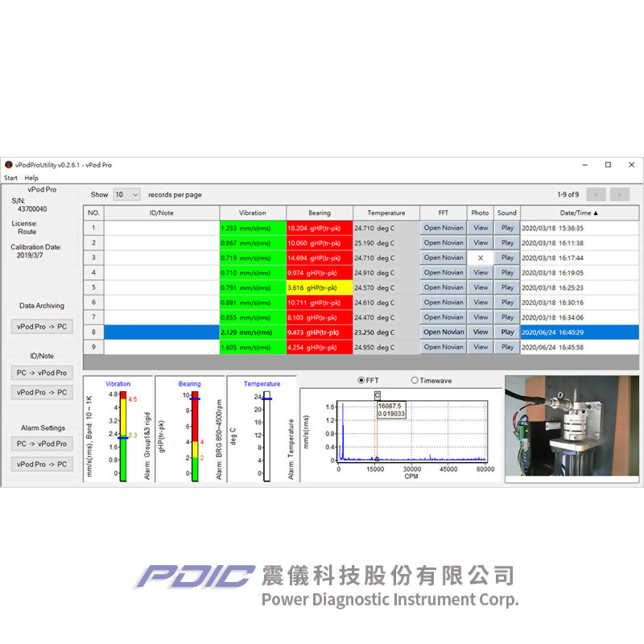The height and width of the screenshot is (644, 644).
Task: Click the machine photo thumbnail
Action: pos(572,429)
